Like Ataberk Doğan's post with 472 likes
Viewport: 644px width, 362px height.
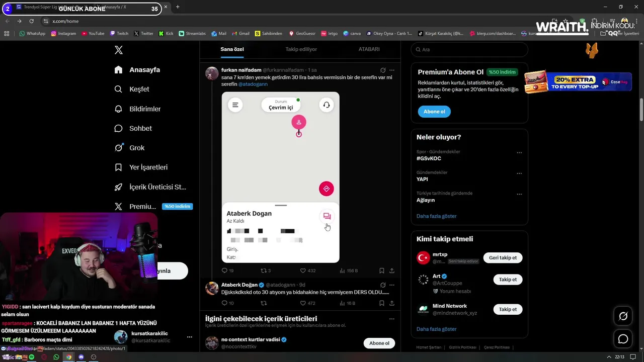[307, 303]
